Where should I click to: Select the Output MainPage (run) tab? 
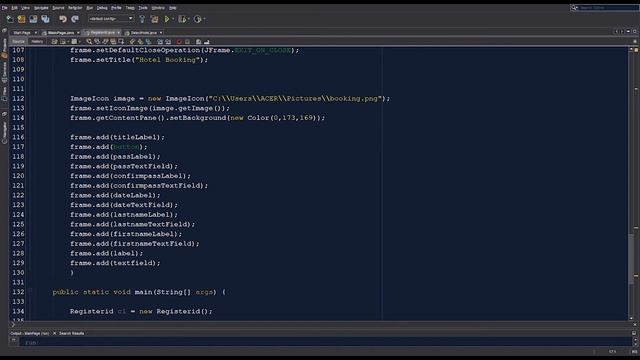pos(29,333)
